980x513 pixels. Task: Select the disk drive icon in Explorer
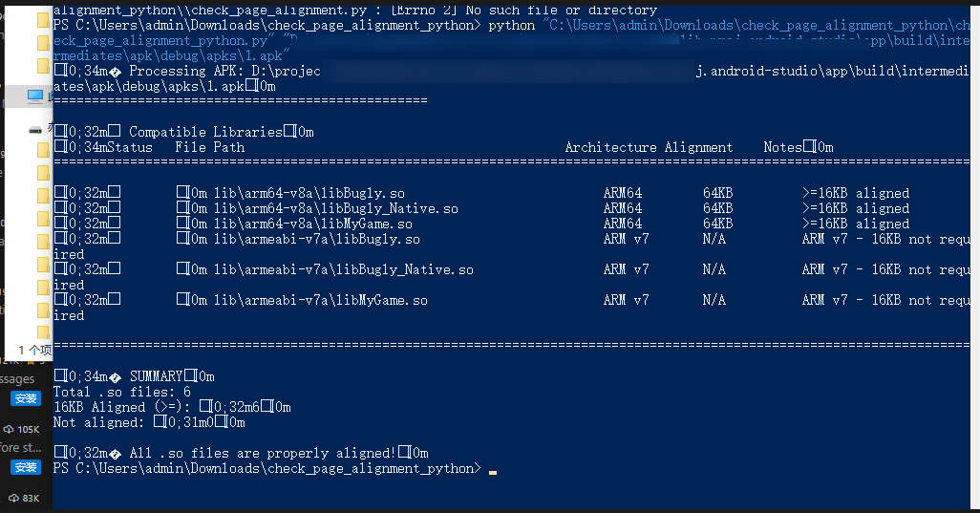[x=35, y=129]
